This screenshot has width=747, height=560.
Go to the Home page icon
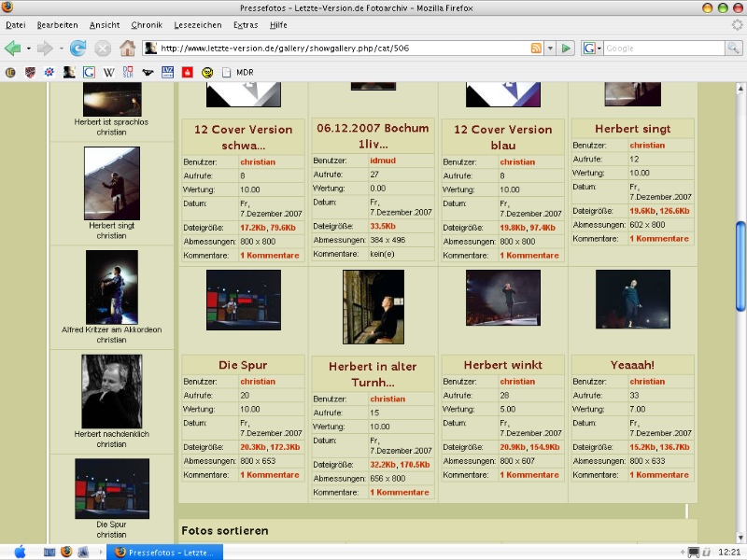click(127, 48)
